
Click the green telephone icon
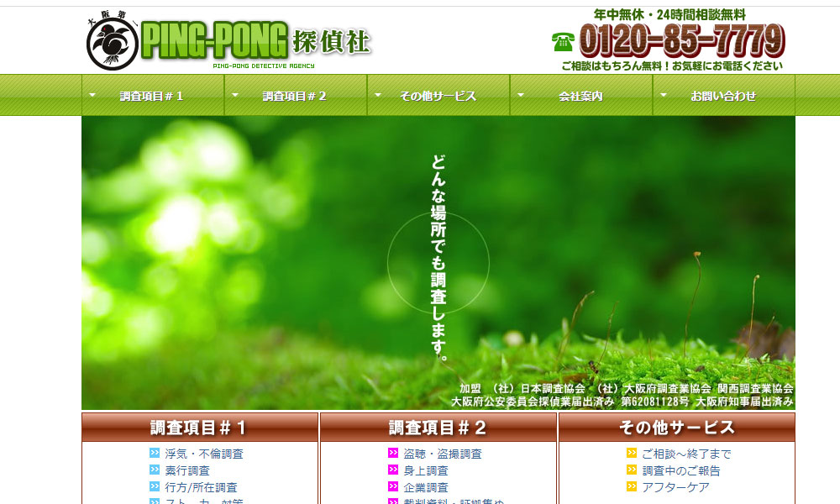(563, 41)
